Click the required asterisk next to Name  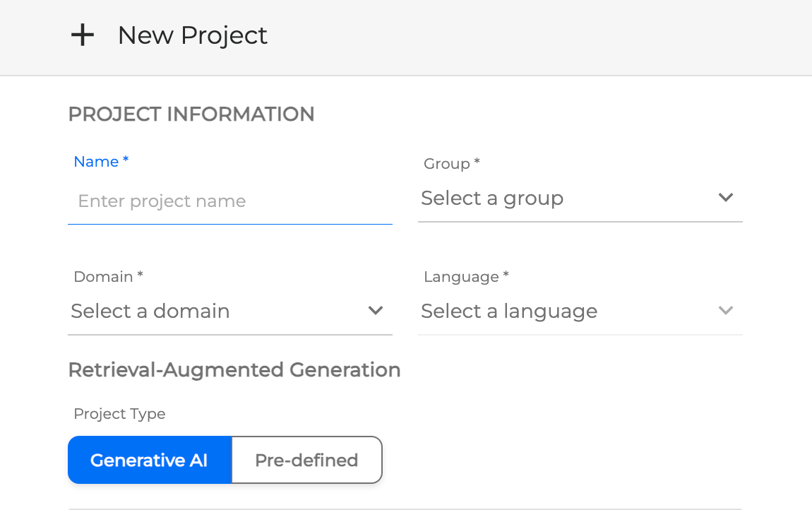click(126, 160)
